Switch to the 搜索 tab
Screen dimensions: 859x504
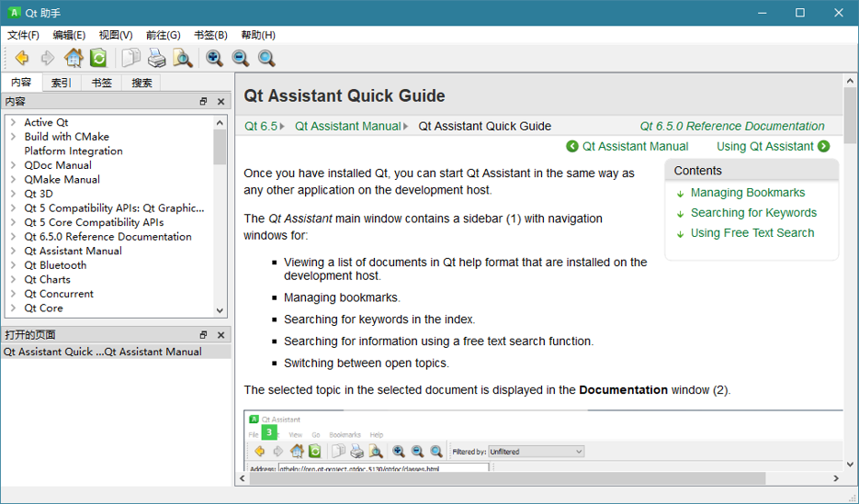click(x=141, y=83)
